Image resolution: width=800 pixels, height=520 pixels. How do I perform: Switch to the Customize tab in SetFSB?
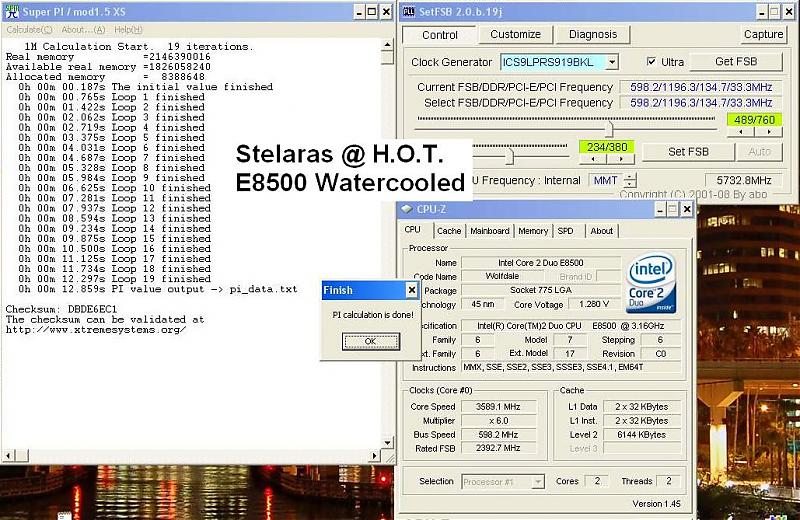[x=515, y=34]
